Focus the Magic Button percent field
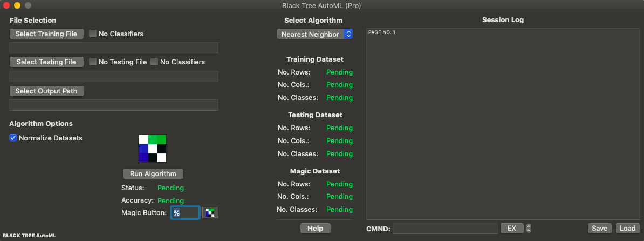 186,213
